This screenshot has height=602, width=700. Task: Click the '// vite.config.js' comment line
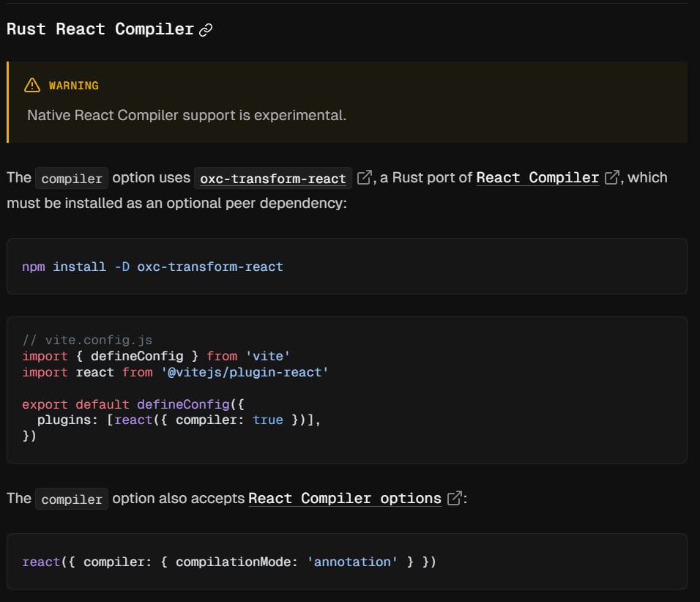(x=87, y=341)
